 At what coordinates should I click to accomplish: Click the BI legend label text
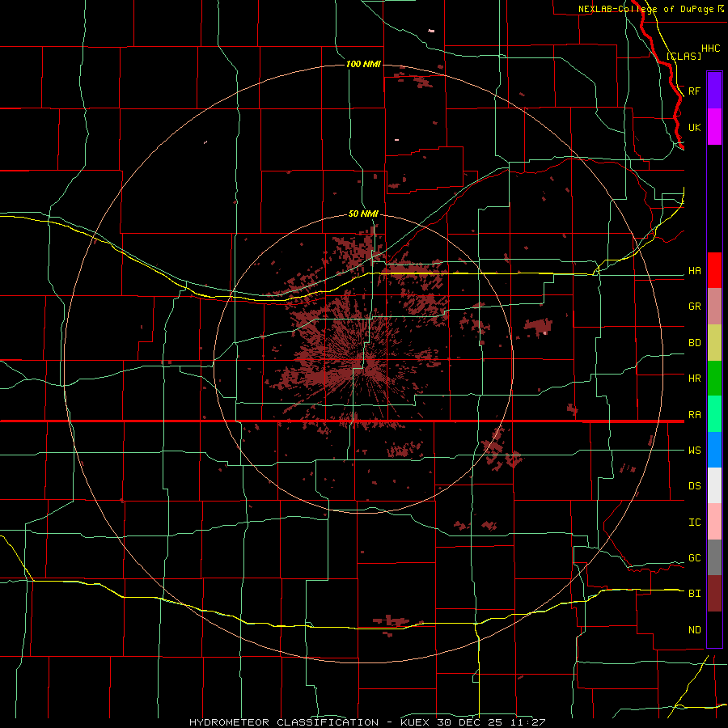coord(695,594)
